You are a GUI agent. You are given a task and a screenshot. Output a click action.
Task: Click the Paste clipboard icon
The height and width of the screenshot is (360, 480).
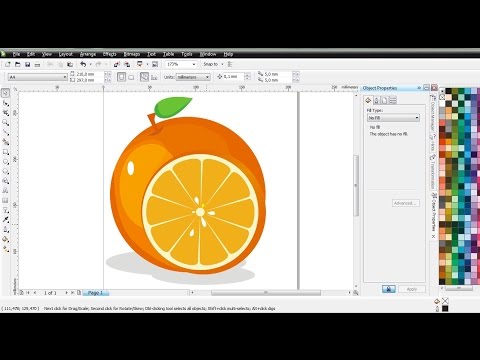coord(70,64)
